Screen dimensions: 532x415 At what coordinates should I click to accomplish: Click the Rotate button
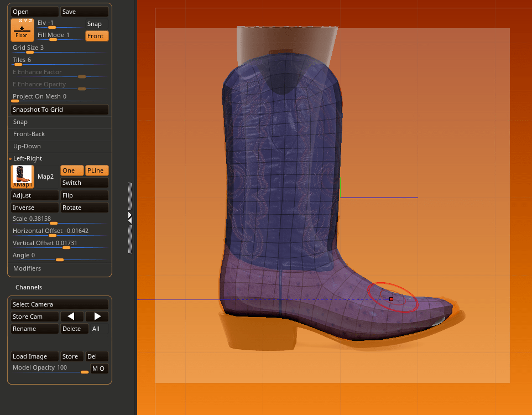tap(84, 207)
